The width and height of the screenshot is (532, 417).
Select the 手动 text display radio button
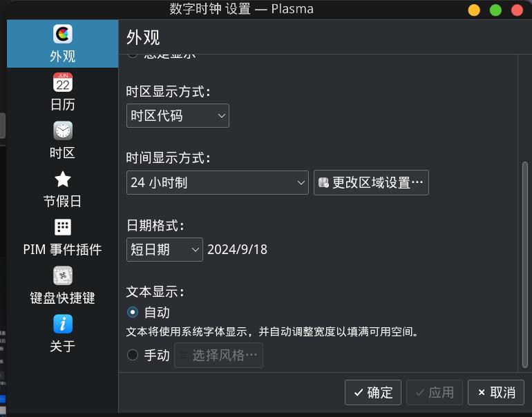[x=133, y=355]
